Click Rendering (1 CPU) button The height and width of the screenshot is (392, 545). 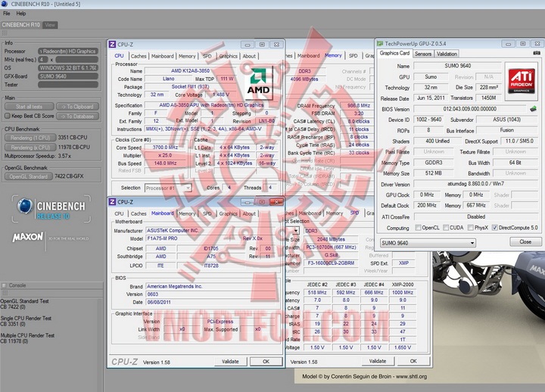[30, 138]
